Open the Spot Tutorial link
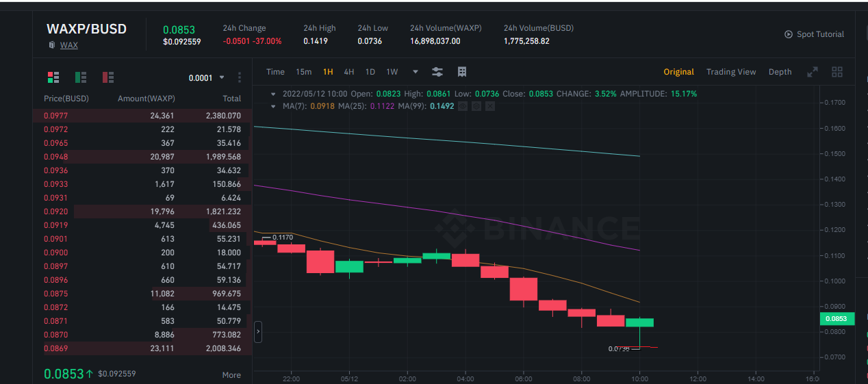The width and height of the screenshot is (868, 384). click(x=814, y=34)
